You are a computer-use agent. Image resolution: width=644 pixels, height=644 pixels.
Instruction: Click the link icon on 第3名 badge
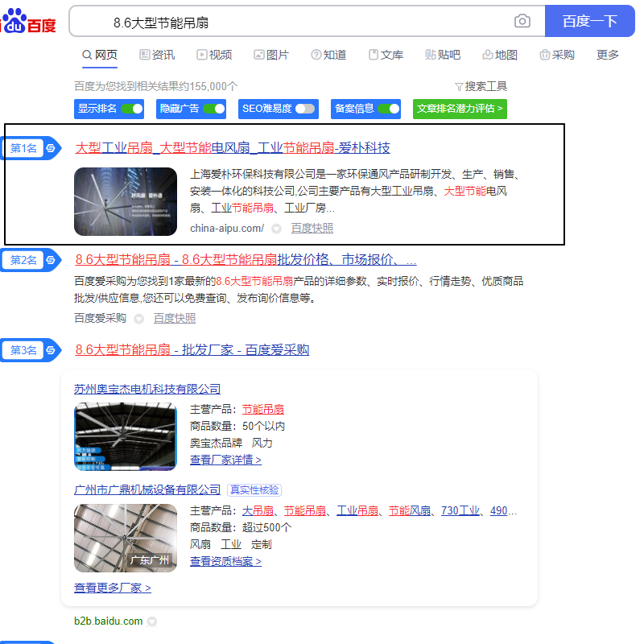(51, 350)
